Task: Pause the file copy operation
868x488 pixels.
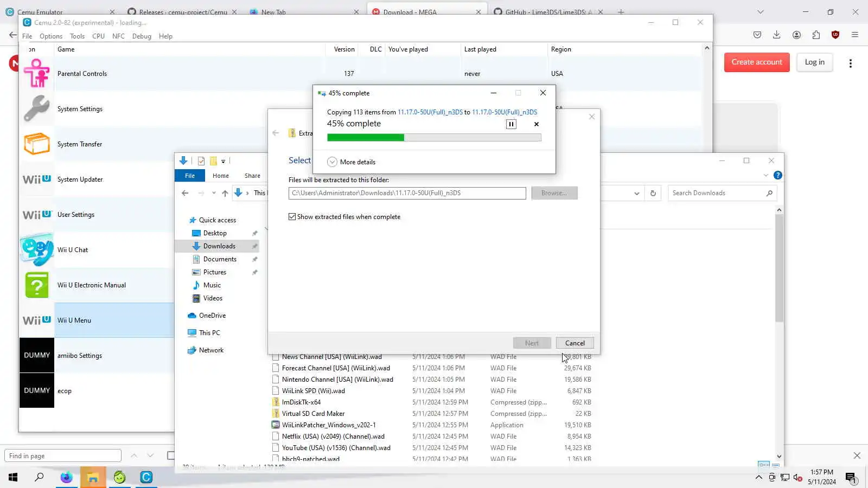Action: [511, 124]
